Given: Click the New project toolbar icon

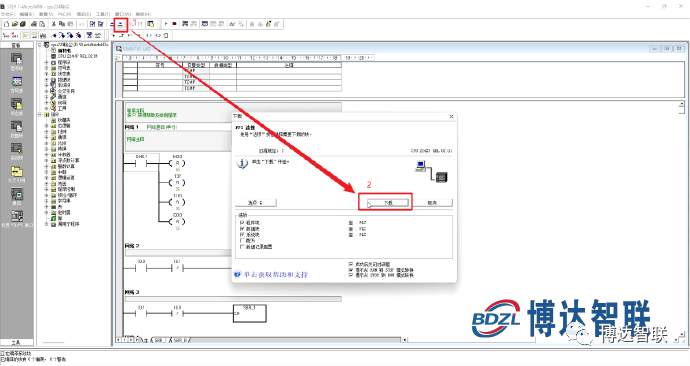Looking at the screenshot, I should 6,24.
